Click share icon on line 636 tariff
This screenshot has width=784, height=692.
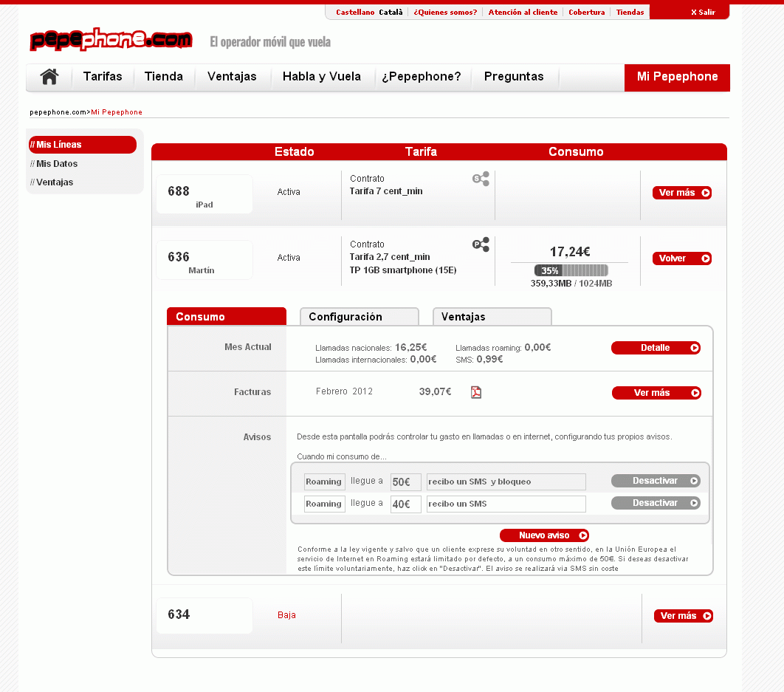pos(481,244)
